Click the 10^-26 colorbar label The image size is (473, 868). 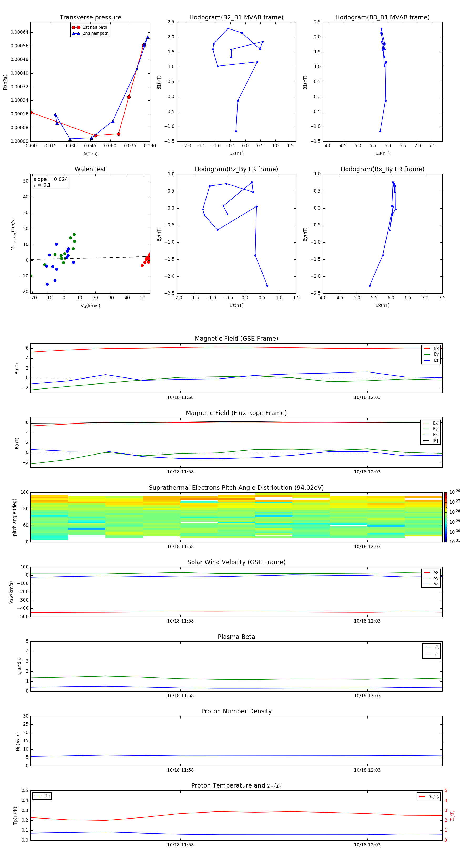[x=455, y=492]
